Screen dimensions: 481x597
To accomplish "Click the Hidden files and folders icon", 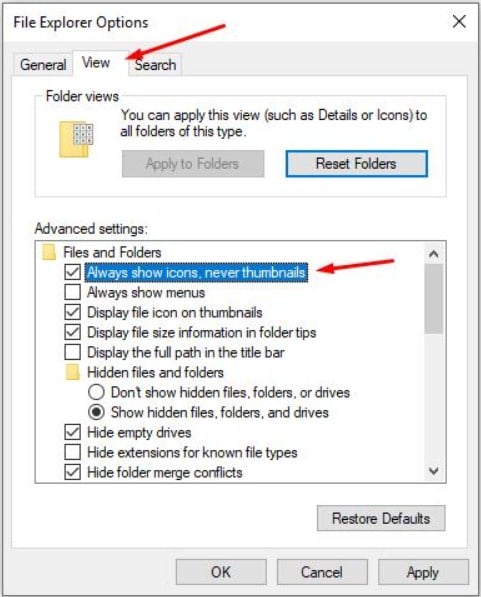I will pos(72,372).
